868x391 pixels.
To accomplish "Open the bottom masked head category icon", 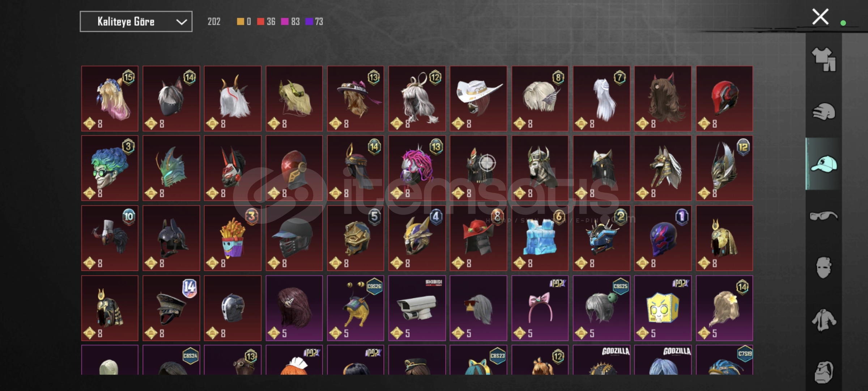I will pos(824,372).
